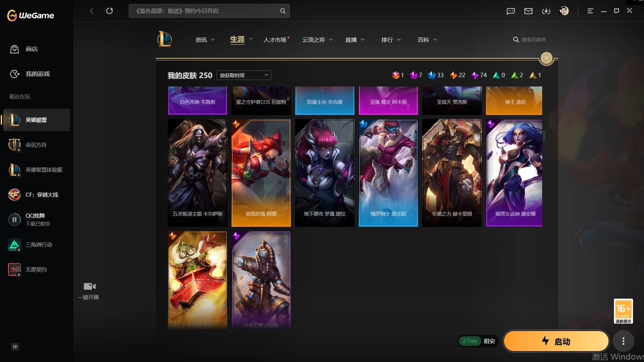Click the magnifier icon in the top search bar
The width and height of the screenshot is (644, 362).
click(283, 11)
